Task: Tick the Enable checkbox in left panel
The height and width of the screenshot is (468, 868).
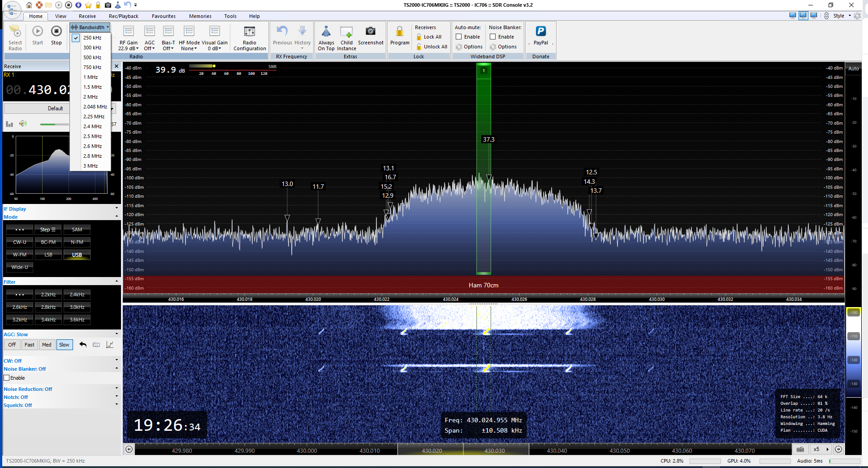Action: pyautogui.click(x=7, y=378)
